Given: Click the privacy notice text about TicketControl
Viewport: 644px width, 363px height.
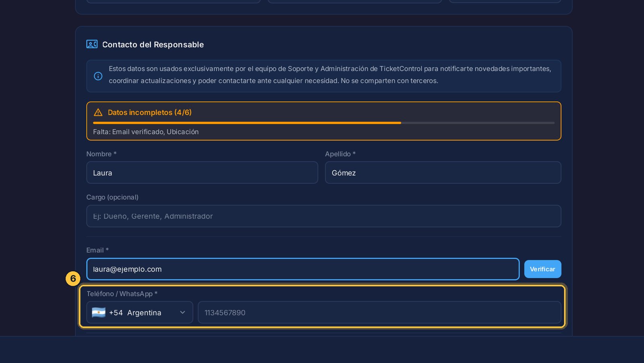Looking at the screenshot, I should coord(330,75).
